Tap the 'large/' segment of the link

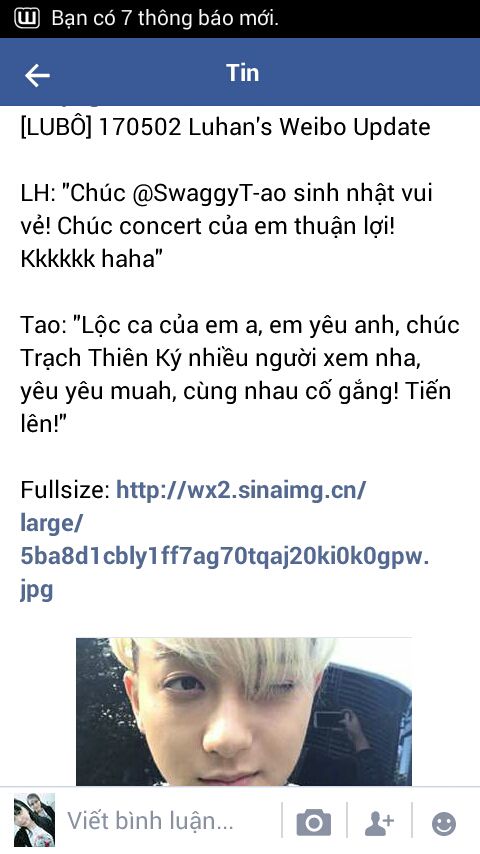[52, 523]
